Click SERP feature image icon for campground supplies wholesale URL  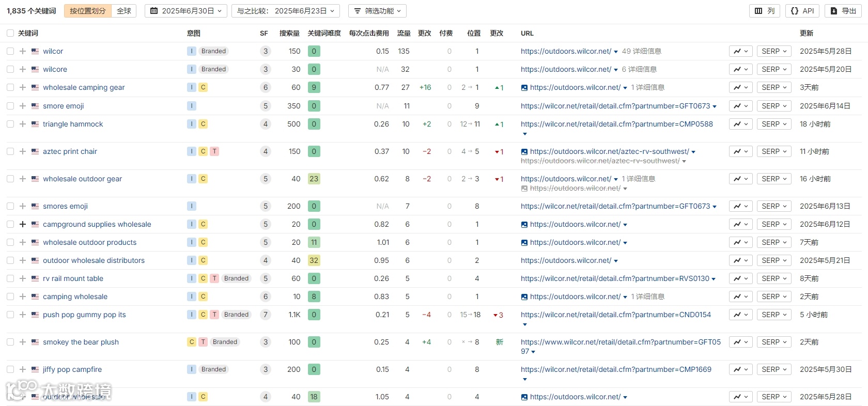pyautogui.click(x=524, y=225)
